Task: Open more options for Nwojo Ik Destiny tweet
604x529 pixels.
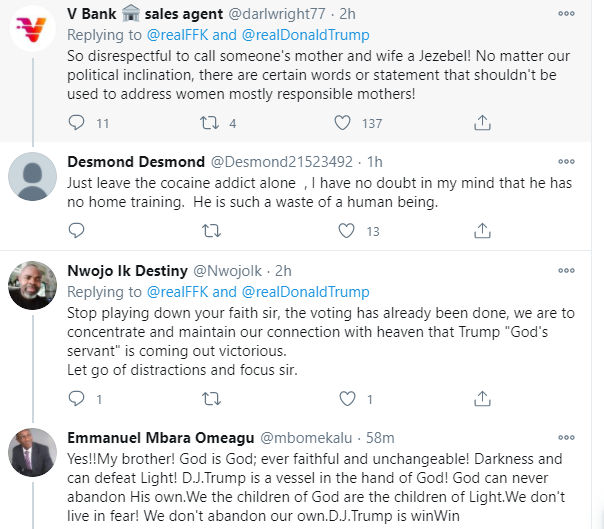Action: tap(566, 270)
